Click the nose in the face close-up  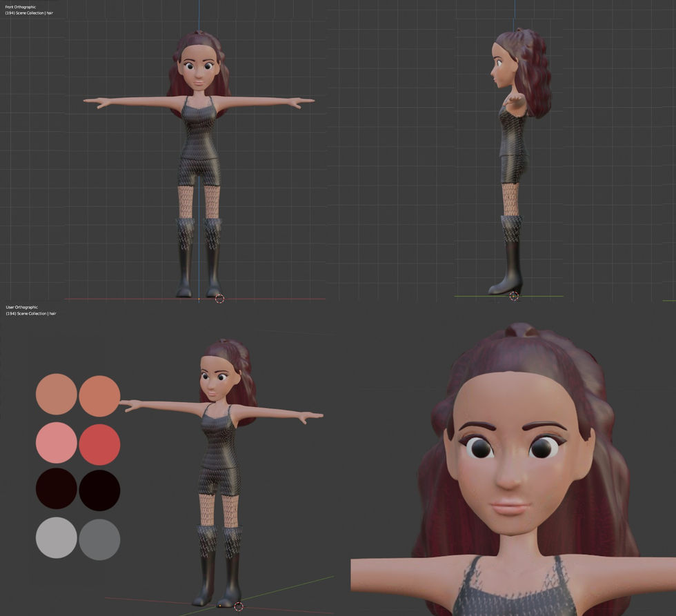511,472
